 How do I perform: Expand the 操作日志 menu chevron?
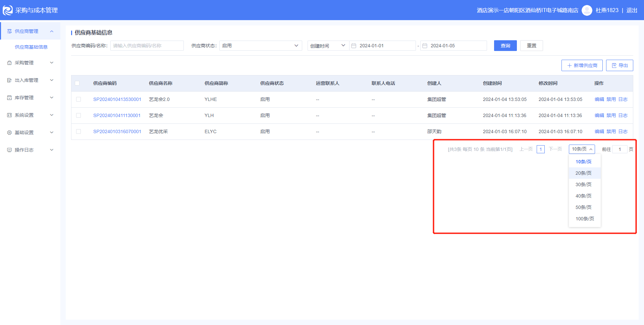(x=52, y=150)
